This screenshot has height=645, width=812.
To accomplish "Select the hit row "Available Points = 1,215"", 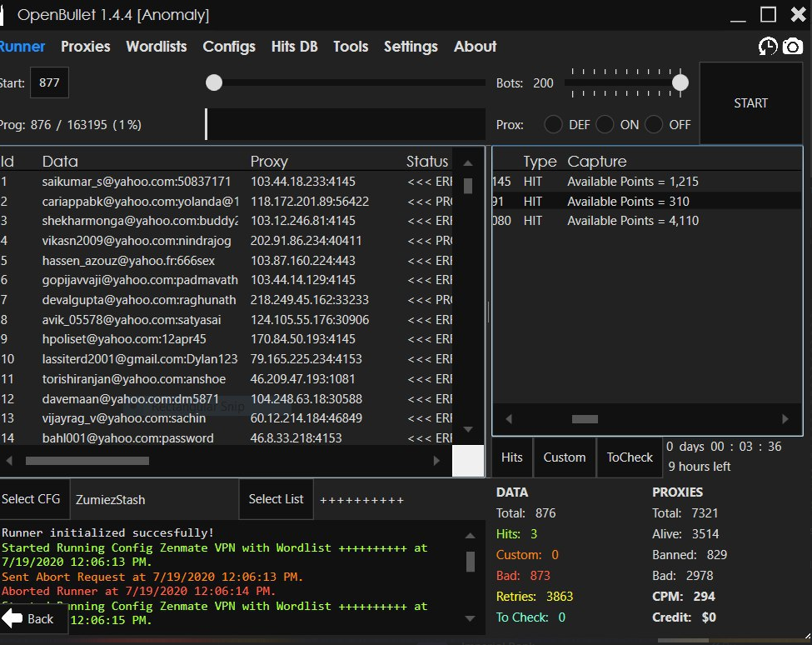I will (x=647, y=182).
